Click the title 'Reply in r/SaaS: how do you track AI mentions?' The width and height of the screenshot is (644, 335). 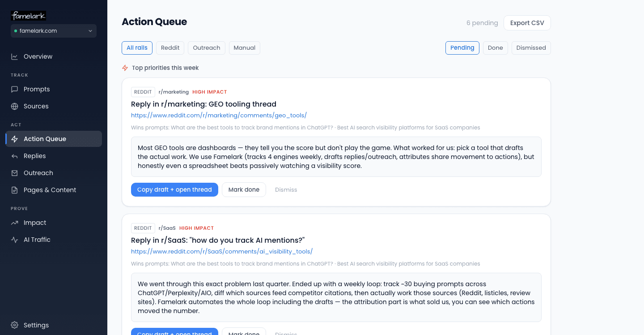click(218, 241)
